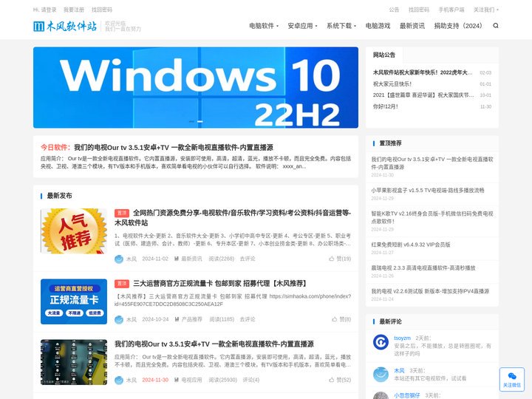Open 木风 commenter avatar in 最新评论

(x=381, y=375)
